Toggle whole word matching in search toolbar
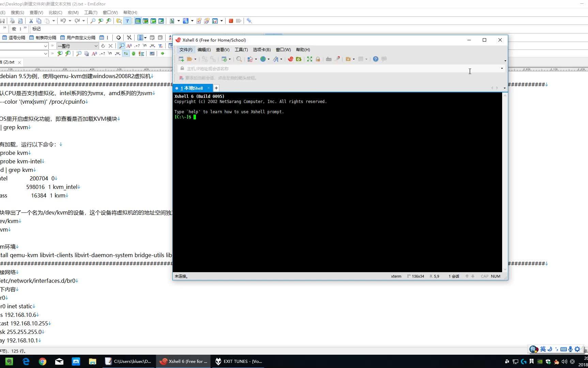 [152, 46]
